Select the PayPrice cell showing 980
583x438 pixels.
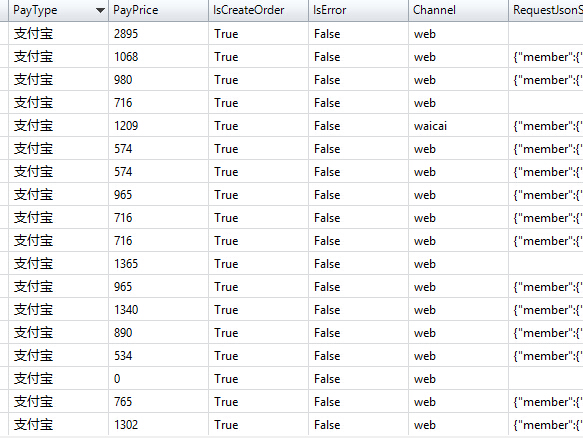(x=158, y=80)
